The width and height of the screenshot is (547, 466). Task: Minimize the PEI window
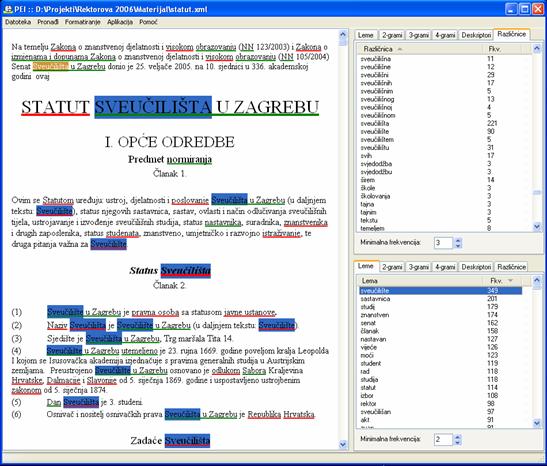tap(511, 9)
